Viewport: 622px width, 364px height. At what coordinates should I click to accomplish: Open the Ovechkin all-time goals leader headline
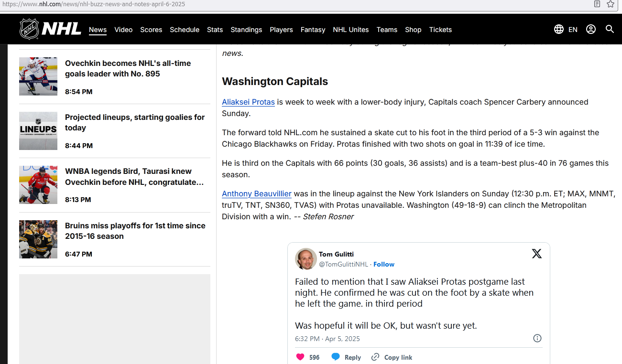tap(128, 68)
